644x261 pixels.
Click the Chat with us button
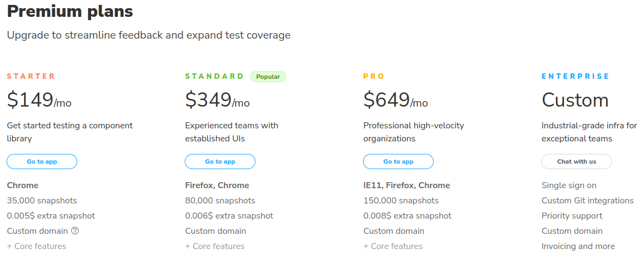point(577,161)
